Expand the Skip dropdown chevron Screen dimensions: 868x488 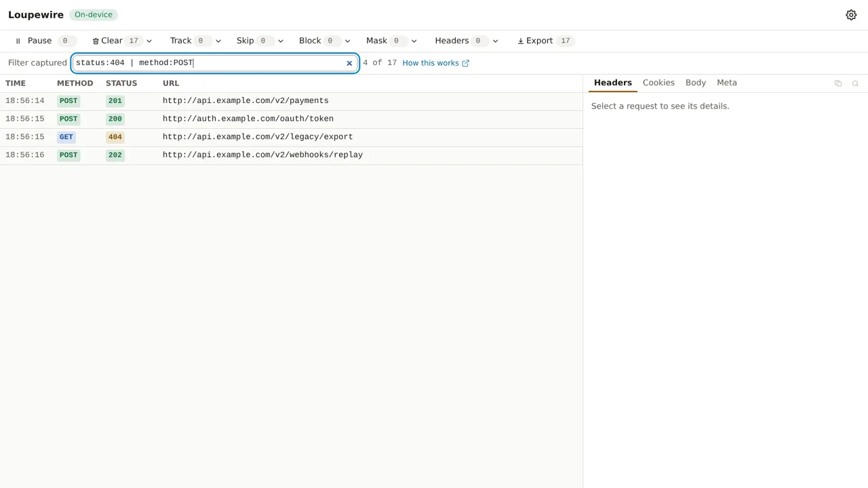pos(281,41)
